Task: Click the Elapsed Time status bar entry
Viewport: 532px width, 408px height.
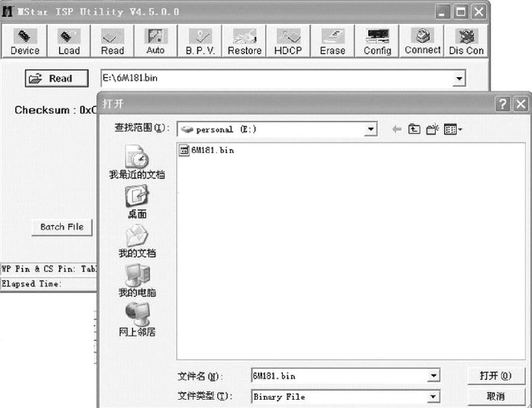Action: click(x=31, y=284)
